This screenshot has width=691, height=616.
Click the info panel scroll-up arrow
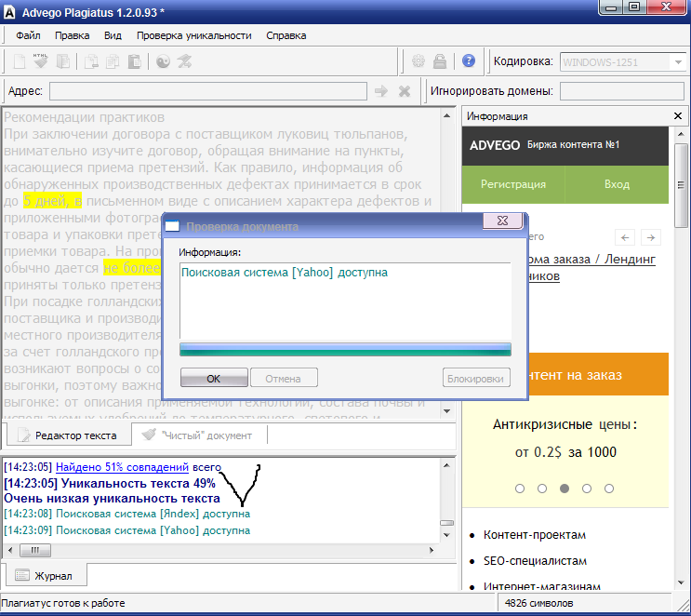(x=681, y=134)
